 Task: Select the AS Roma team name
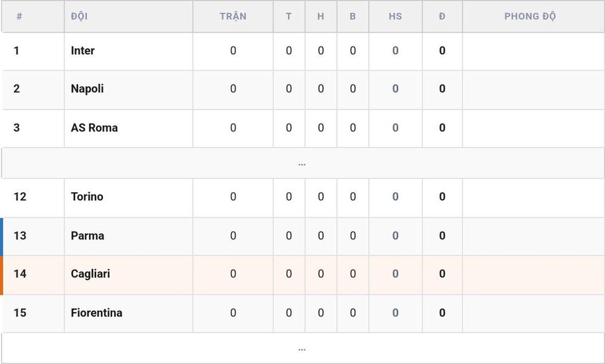[94, 128]
